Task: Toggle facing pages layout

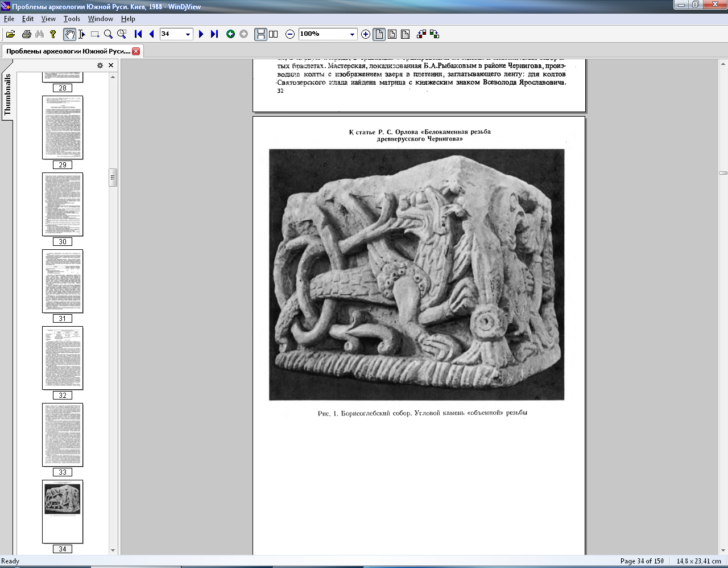Action: click(x=274, y=34)
